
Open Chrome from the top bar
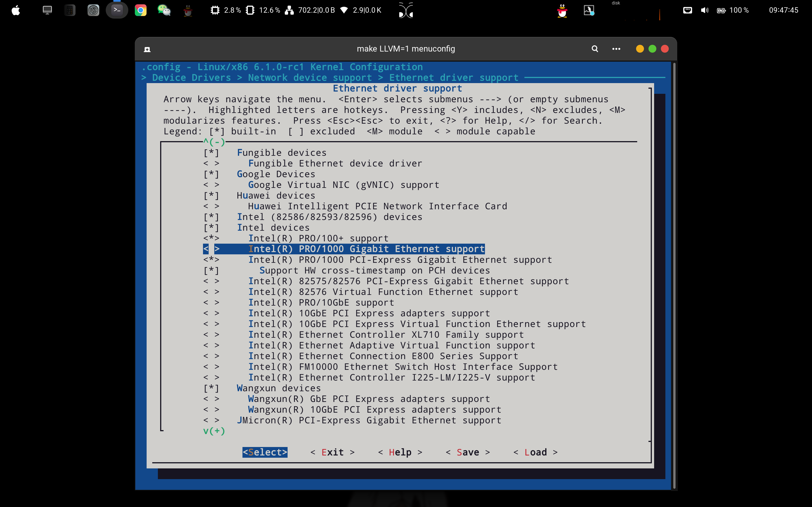(141, 10)
